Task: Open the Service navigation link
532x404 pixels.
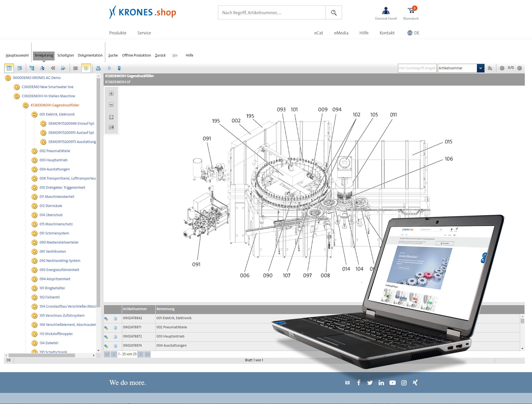Action: (x=144, y=33)
